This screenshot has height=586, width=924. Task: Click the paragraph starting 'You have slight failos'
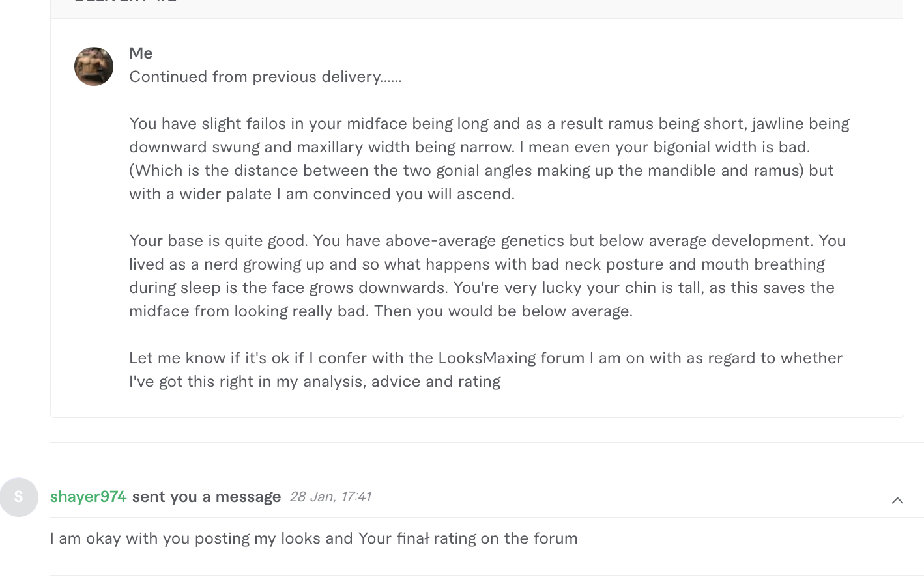[x=489, y=159]
